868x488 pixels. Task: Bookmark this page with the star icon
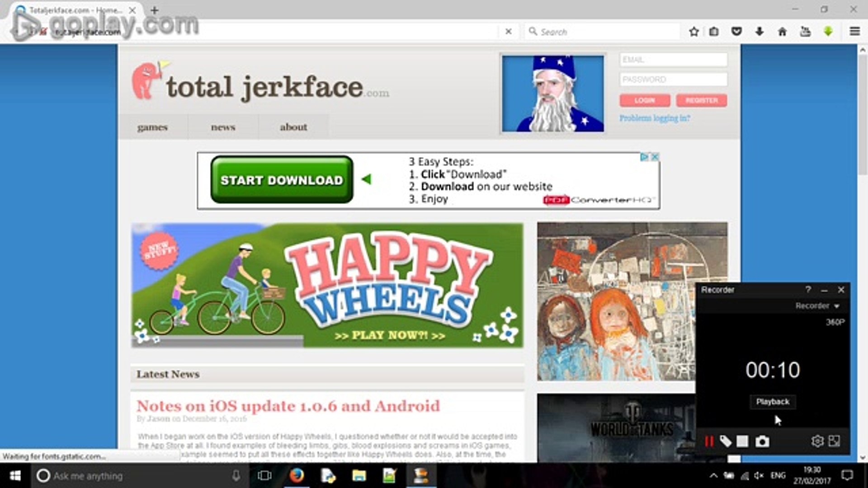pyautogui.click(x=694, y=32)
